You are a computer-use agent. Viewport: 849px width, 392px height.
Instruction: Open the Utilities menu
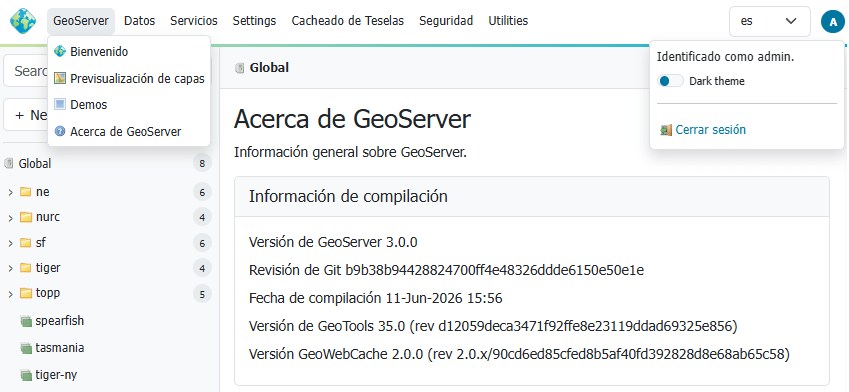508,21
